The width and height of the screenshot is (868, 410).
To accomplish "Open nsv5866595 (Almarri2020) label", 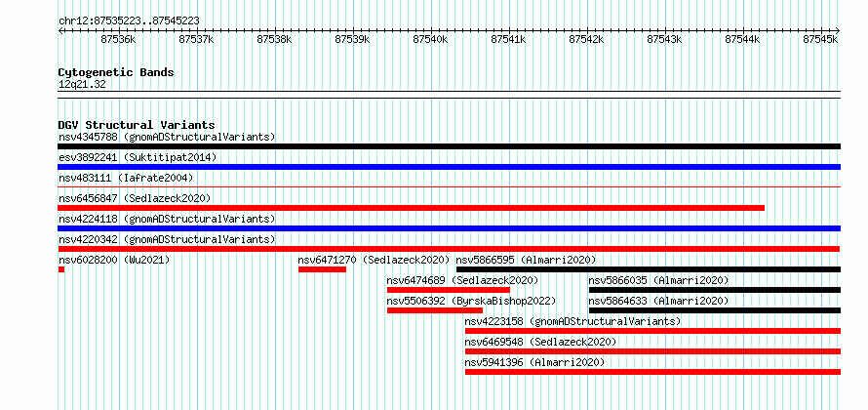I will (526, 260).
